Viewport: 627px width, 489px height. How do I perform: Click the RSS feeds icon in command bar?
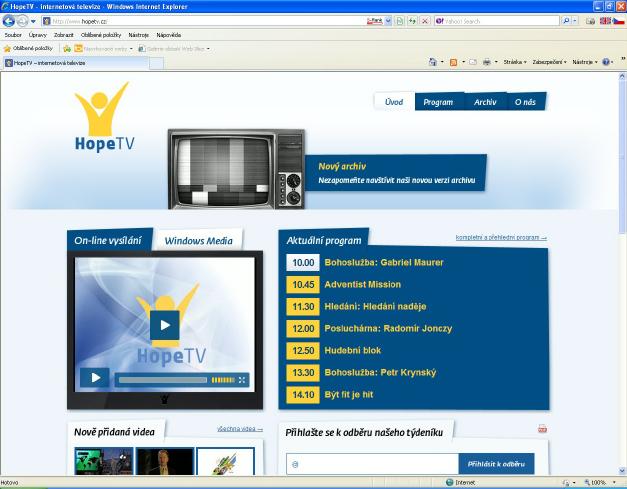pyautogui.click(x=453, y=62)
